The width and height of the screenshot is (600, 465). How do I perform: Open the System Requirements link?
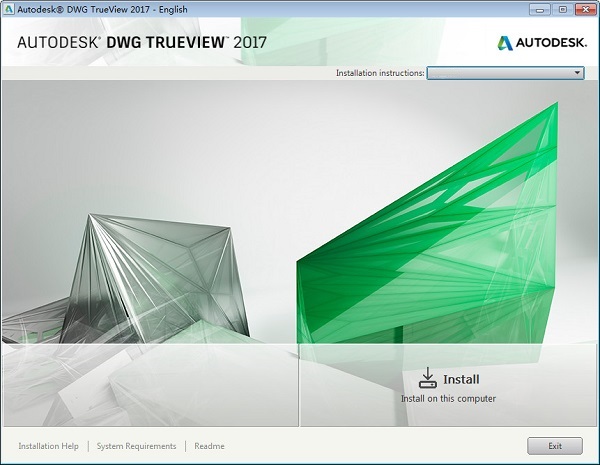pyautogui.click(x=138, y=446)
